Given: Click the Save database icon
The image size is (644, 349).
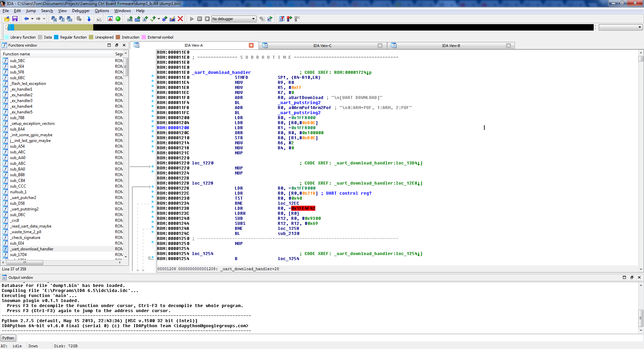Looking at the screenshot, I should tap(15, 19).
